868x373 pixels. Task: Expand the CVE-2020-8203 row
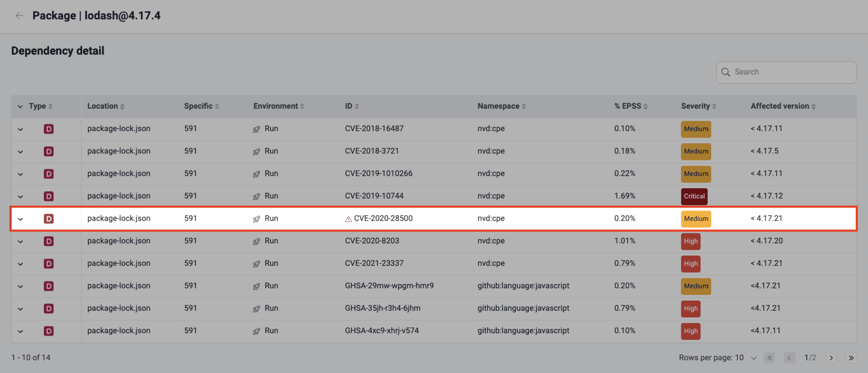click(20, 242)
